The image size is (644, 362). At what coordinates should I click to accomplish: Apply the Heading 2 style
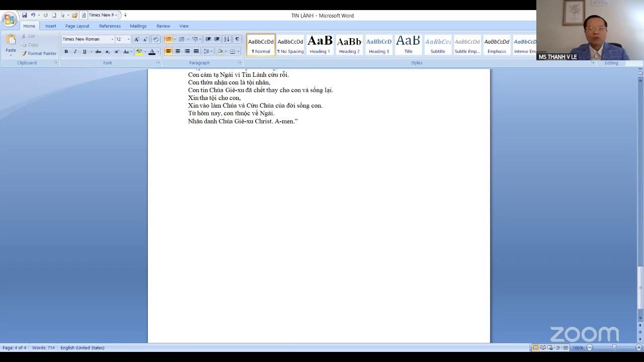click(x=349, y=45)
